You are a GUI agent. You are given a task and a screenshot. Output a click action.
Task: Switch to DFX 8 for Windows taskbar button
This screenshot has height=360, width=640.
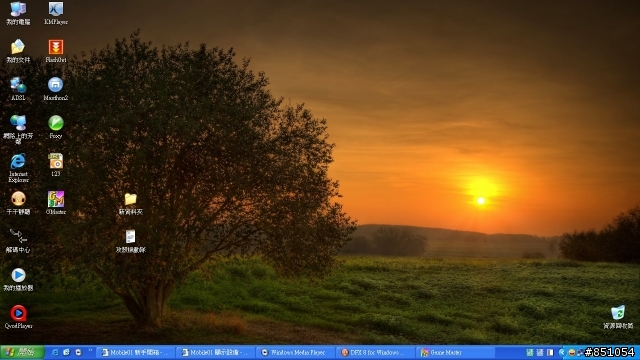(x=376, y=352)
